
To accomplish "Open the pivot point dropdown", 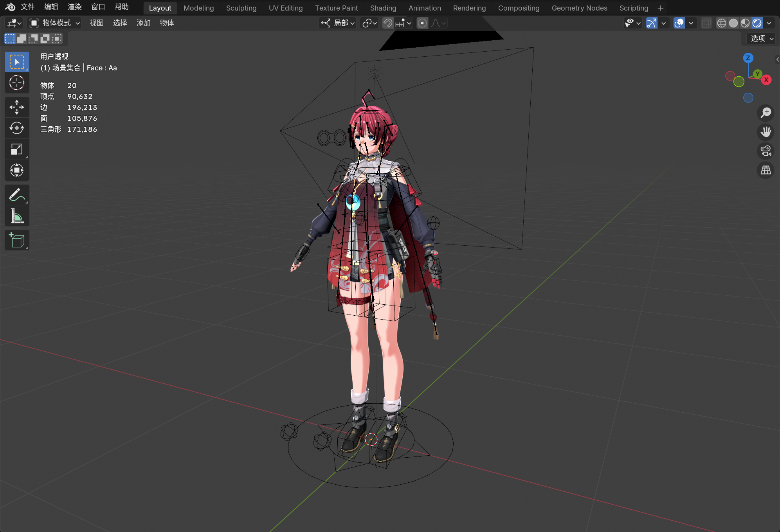I will point(369,23).
